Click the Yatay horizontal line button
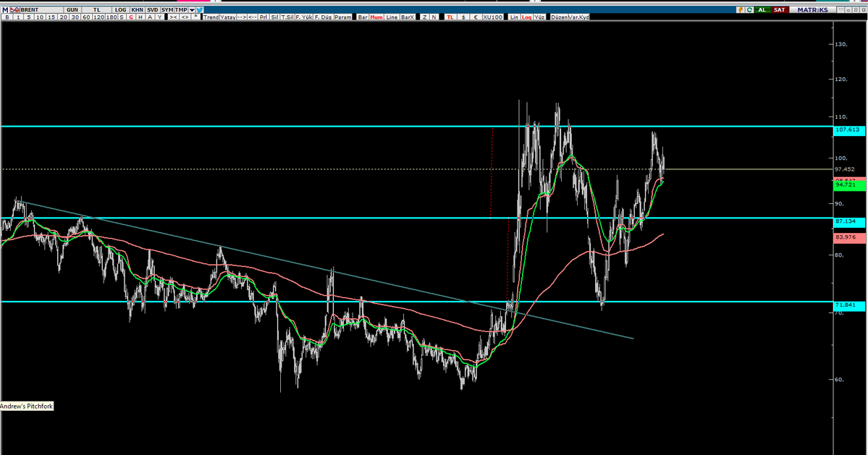This screenshot has width=868, height=455. pos(228,17)
